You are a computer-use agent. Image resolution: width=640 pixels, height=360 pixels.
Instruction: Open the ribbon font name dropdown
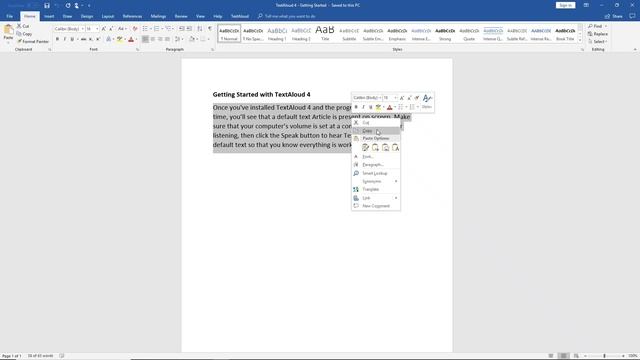[x=82, y=29]
